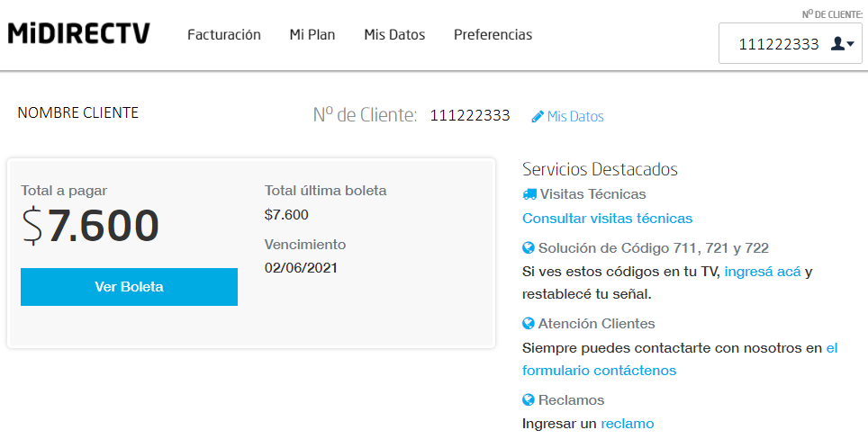
Task: Open the Mi Plan menu
Action: click(312, 35)
